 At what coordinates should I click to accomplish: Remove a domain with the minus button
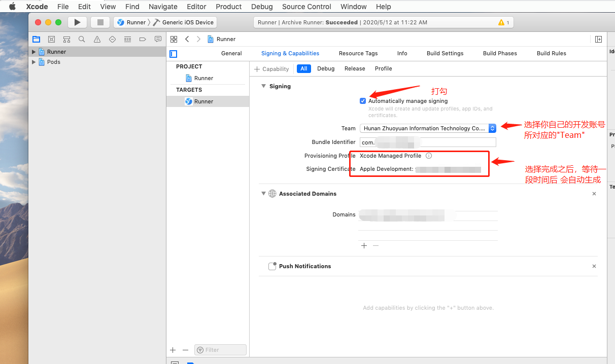(375, 245)
